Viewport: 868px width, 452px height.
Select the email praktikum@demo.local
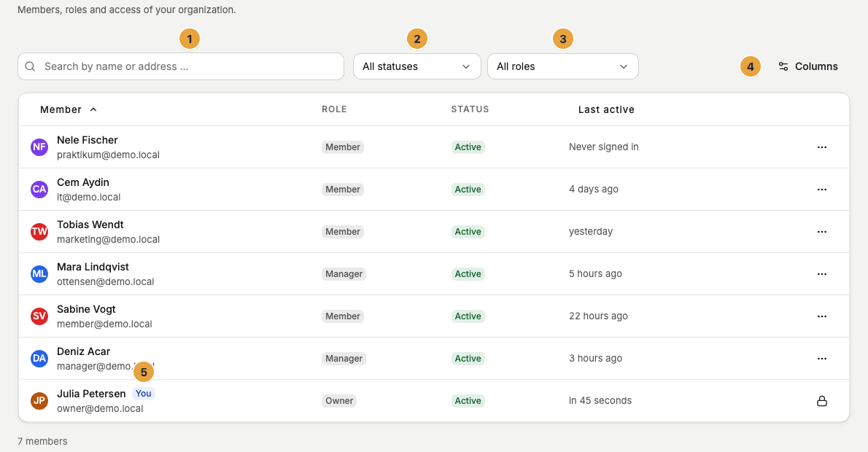pyautogui.click(x=108, y=155)
